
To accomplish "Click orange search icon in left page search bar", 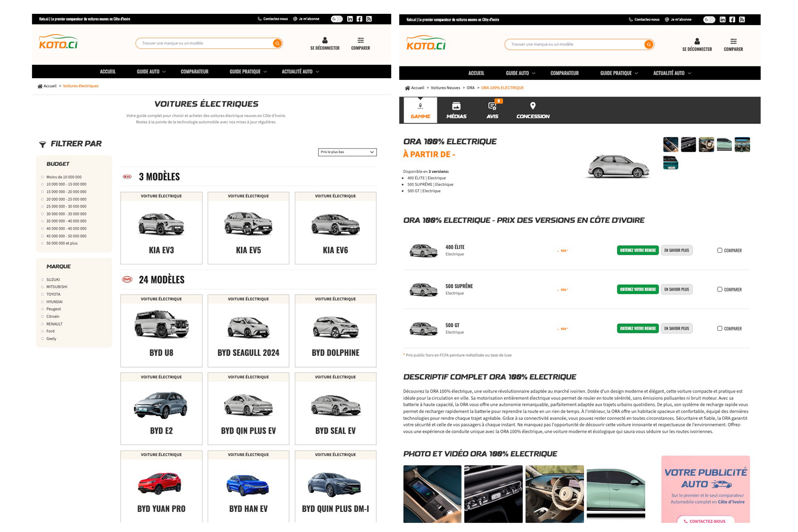I will click(277, 43).
